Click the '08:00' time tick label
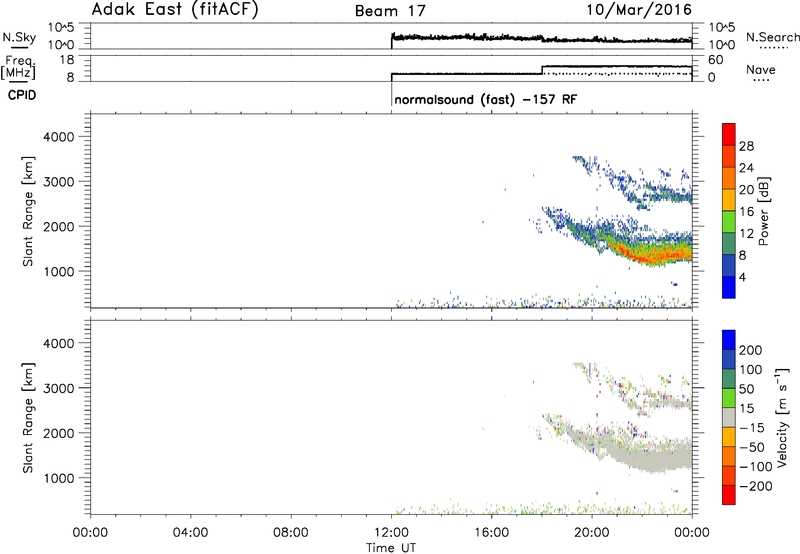 [291, 533]
